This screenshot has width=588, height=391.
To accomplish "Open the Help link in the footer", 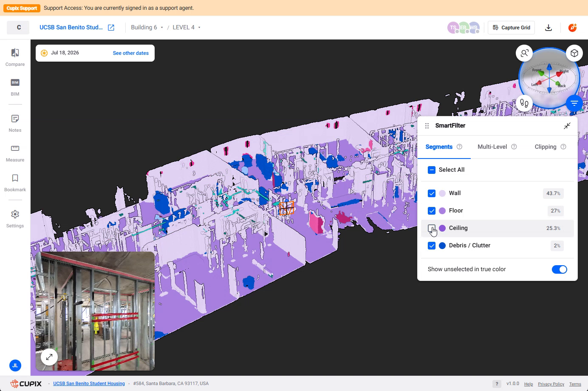I will pos(529,384).
